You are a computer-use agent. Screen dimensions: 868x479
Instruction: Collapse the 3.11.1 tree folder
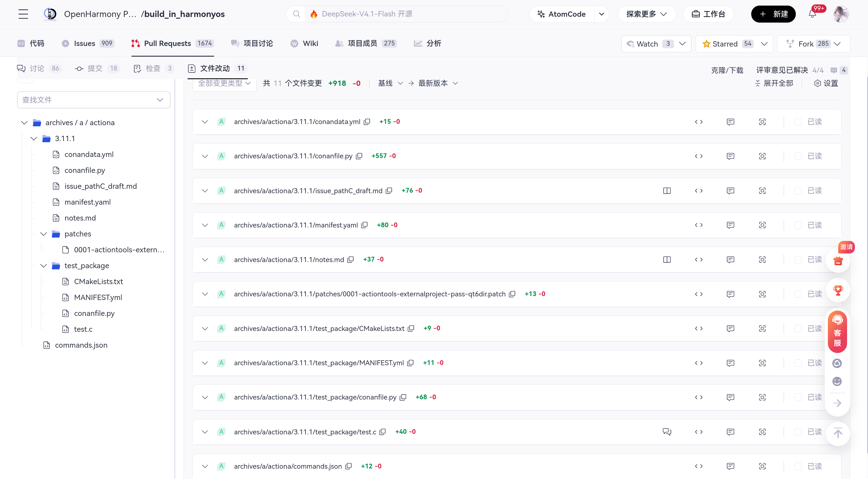pyautogui.click(x=34, y=139)
